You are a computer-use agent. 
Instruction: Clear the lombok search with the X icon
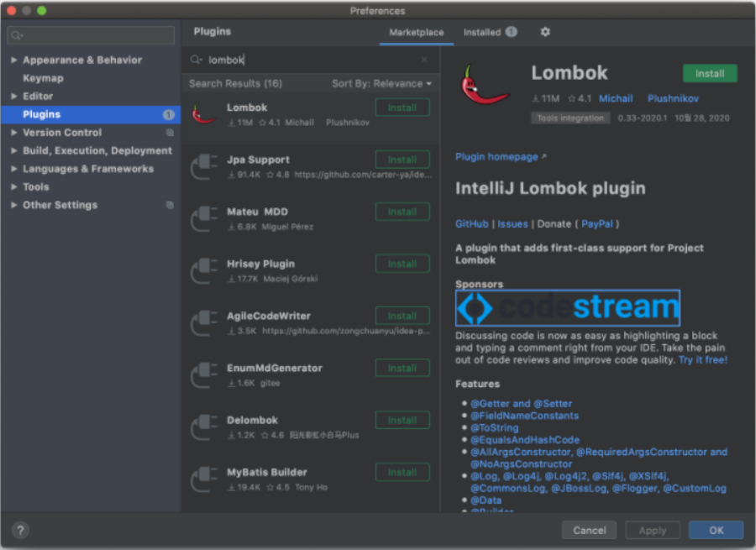pos(424,60)
